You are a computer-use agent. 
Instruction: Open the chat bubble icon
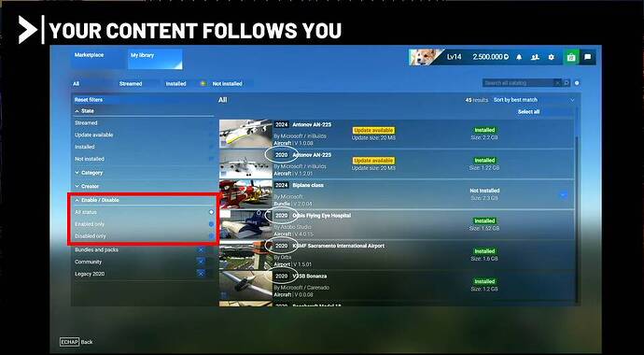pos(587,58)
